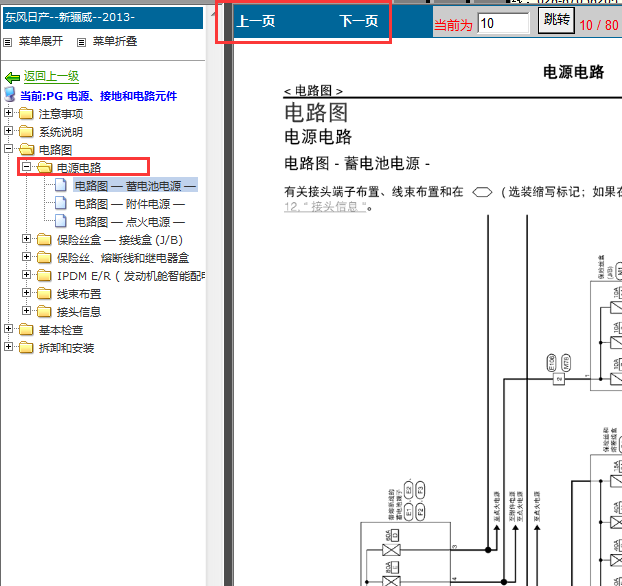Select the 接头信息 tree label
The image size is (622, 586).
[x=79, y=312]
